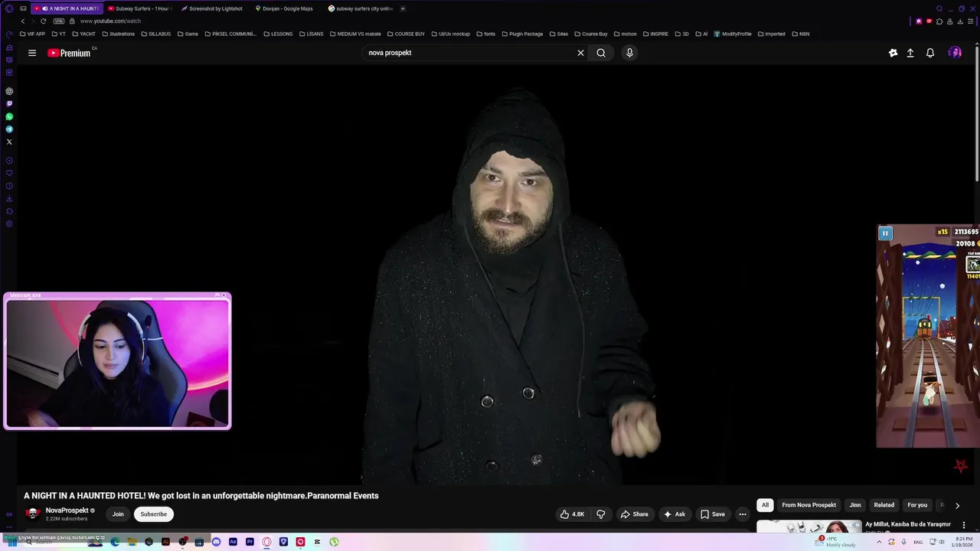Click the upload arrow icon in YouTube header
Screen dimensions: 980x551
pos(910,53)
